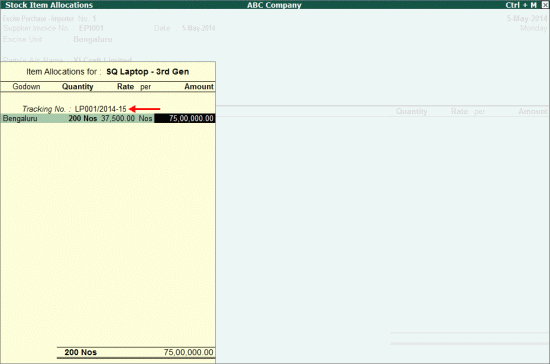The height and width of the screenshot is (364, 550).
Task: Click the Quantity column header in allocations panel
Action: click(78, 87)
